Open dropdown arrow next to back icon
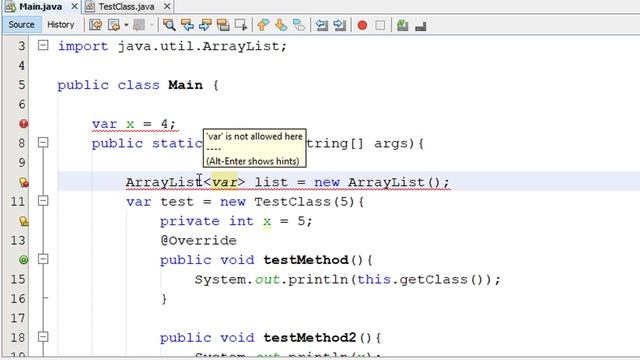640x360 pixels. pyautogui.click(x=126, y=25)
